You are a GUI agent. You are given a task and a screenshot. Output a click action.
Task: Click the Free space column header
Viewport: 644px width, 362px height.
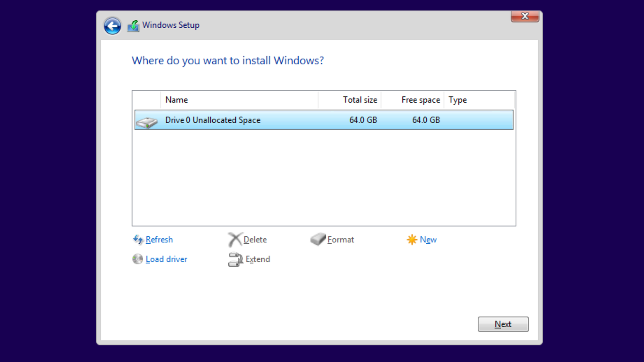(x=421, y=100)
